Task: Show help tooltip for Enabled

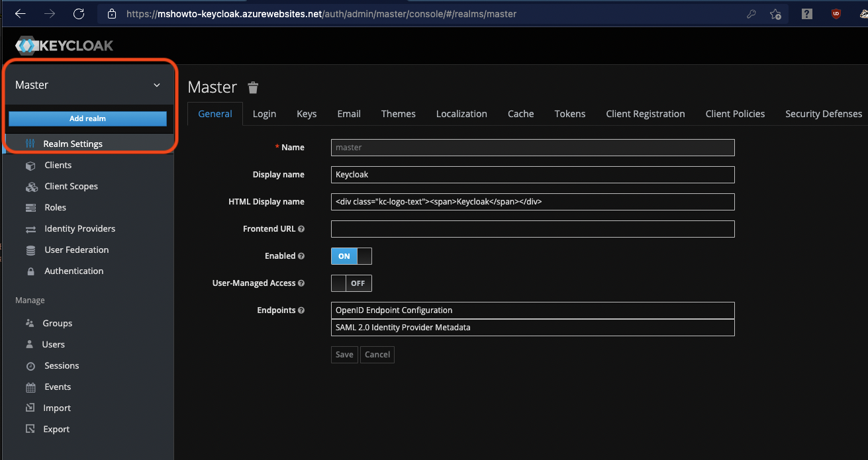Action: click(x=301, y=256)
